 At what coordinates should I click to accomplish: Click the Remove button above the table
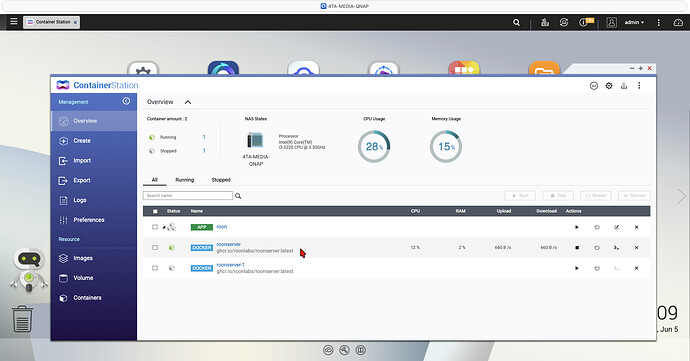[x=634, y=195]
